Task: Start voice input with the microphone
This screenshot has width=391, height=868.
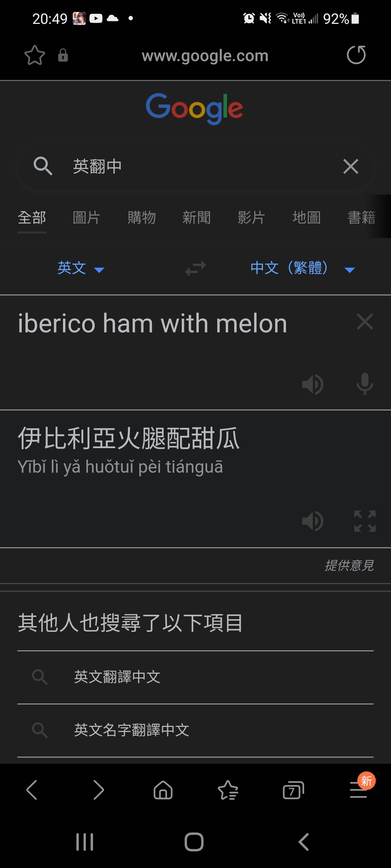Action: tap(365, 384)
